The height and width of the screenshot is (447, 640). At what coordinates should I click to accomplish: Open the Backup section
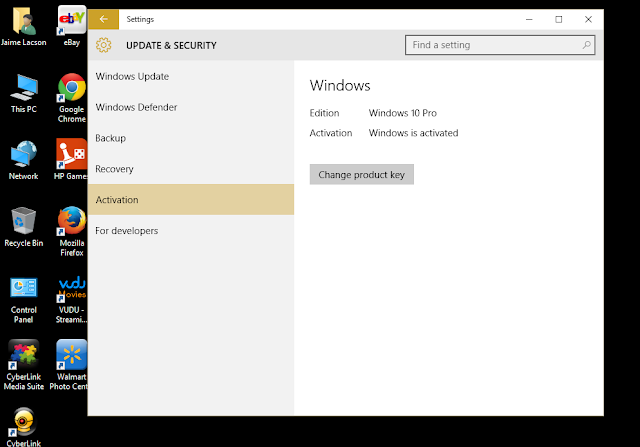pos(191,138)
